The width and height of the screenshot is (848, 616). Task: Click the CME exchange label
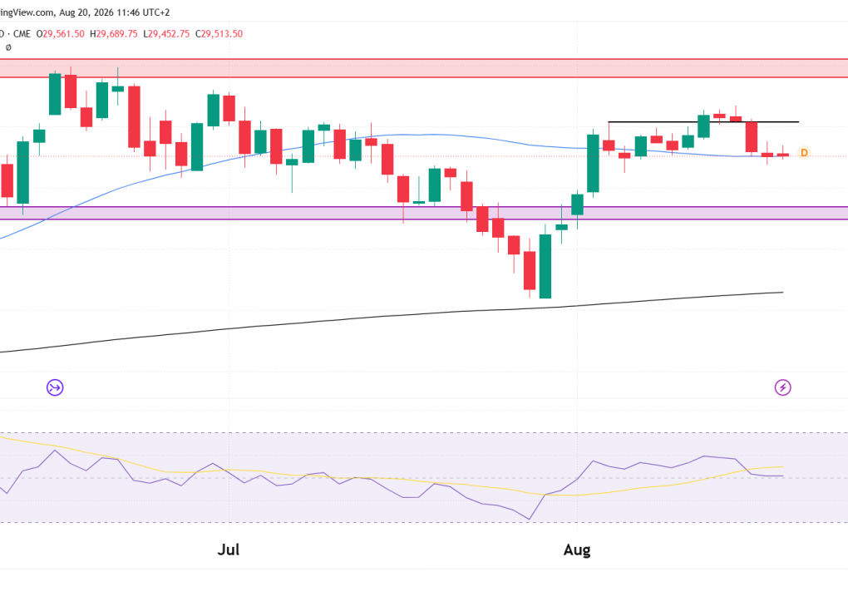[22, 33]
